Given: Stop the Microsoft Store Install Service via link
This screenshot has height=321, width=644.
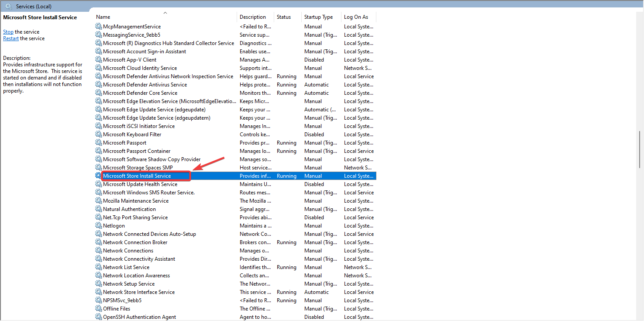Looking at the screenshot, I should tap(8, 32).
